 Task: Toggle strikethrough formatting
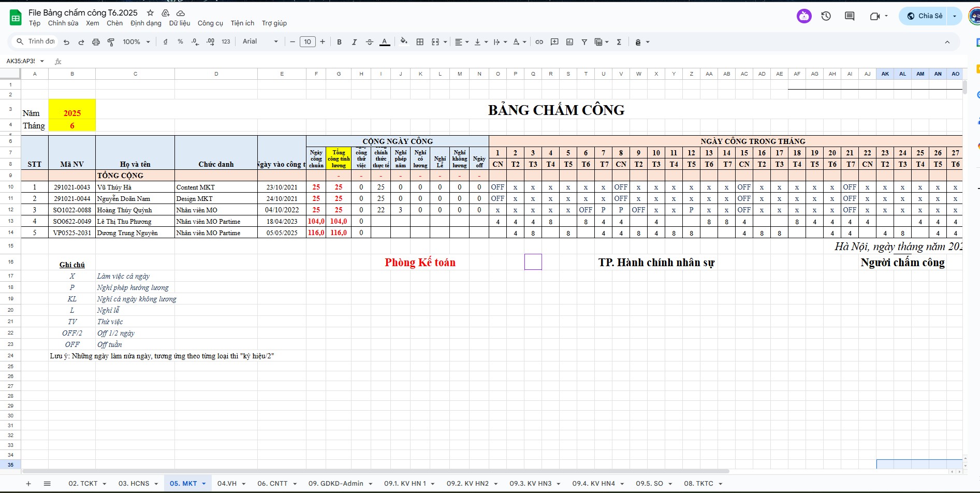click(x=369, y=42)
